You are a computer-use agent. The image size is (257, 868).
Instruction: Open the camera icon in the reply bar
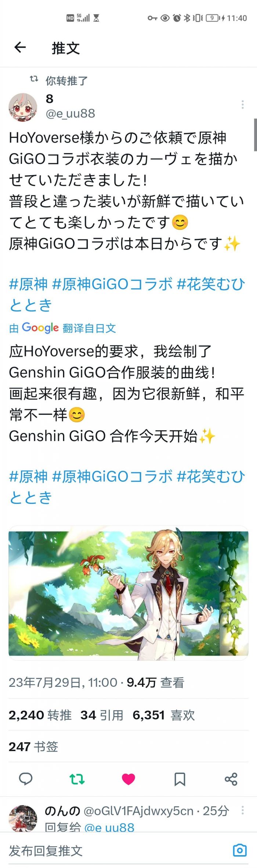pos(240,850)
